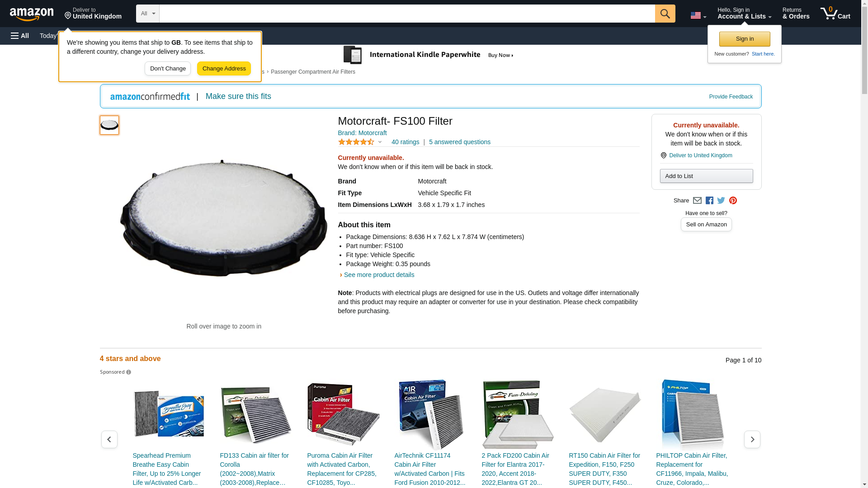
Task: Expand Account & Lists menu
Action: (x=744, y=14)
